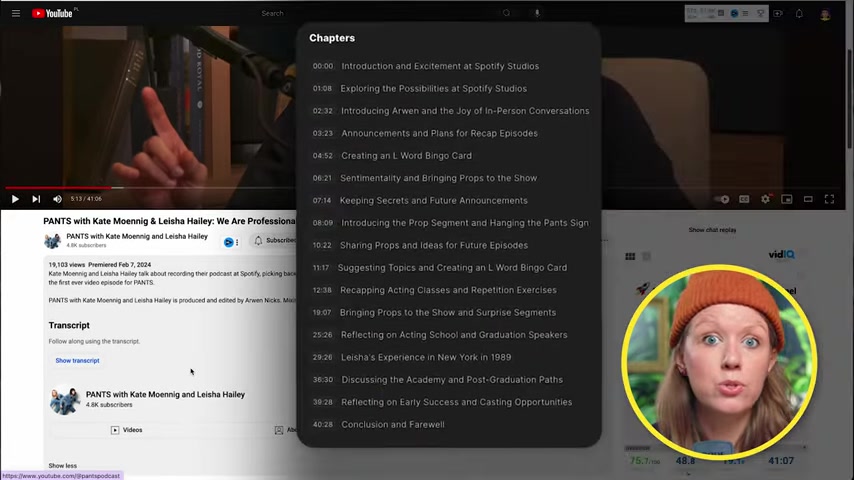Click the vidIQ list icon in the header
Viewport: 854px width, 480px height.
click(x=746, y=13)
